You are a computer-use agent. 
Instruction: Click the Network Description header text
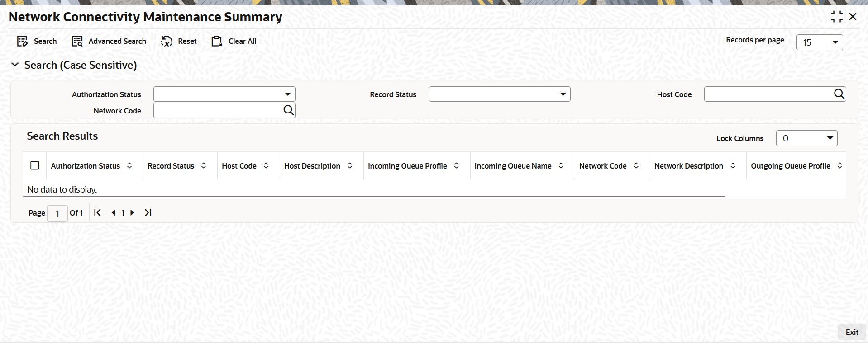pyautogui.click(x=688, y=166)
